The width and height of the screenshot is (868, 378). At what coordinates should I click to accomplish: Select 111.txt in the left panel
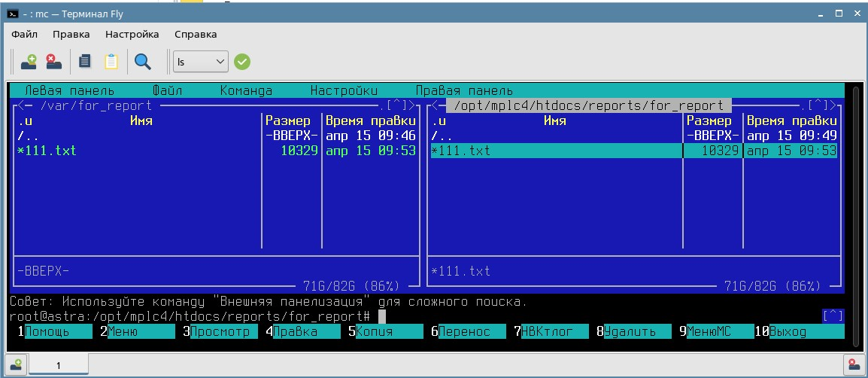50,151
